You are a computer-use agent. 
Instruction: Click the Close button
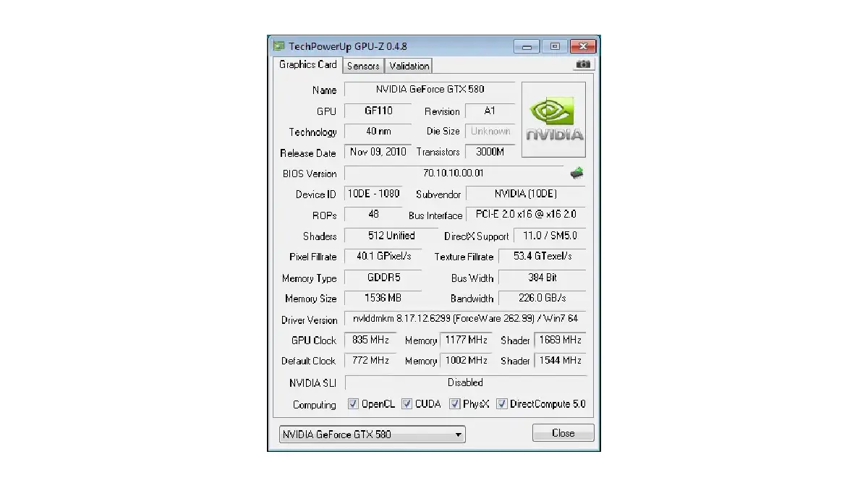coord(563,433)
